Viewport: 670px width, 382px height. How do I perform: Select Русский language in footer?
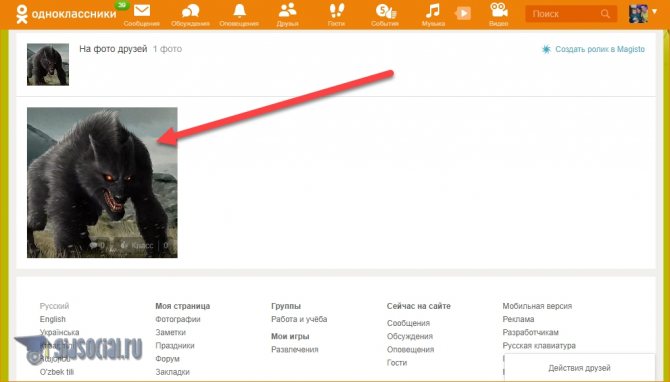(54, 306)
